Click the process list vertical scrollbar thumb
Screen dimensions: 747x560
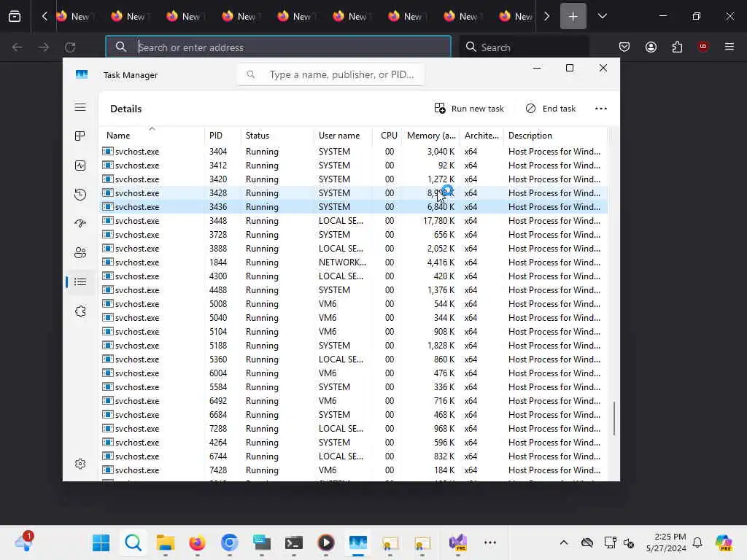[x=614, y=418]
